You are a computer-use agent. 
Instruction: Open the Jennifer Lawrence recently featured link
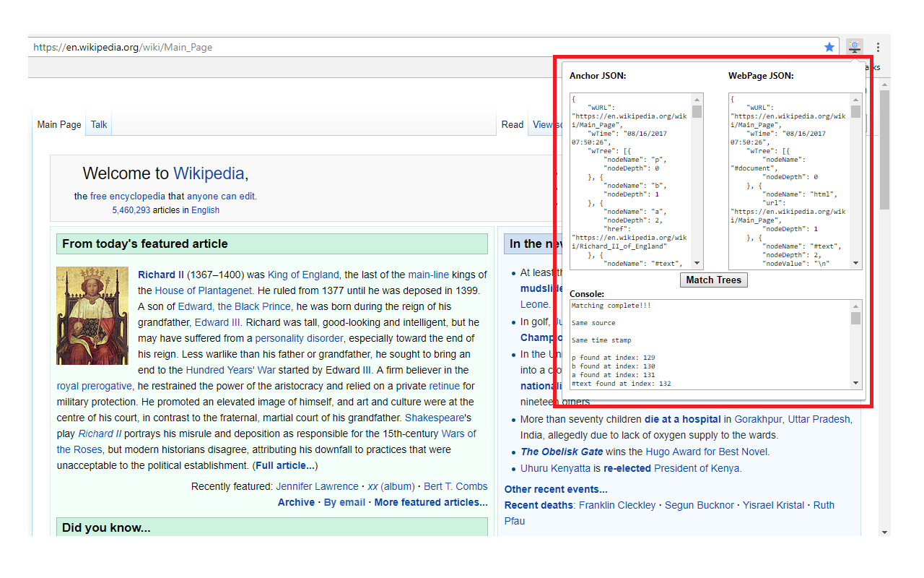(317, 486)
